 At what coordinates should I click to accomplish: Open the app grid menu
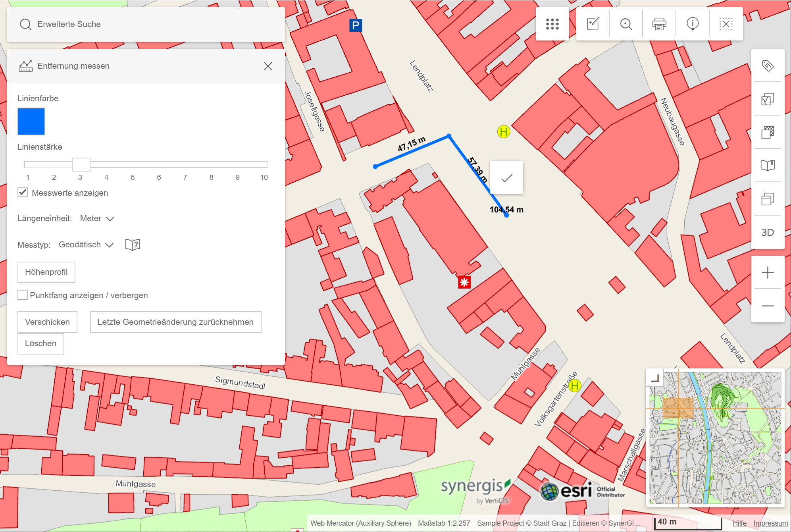pyautogui.click(x=552, y=24)
